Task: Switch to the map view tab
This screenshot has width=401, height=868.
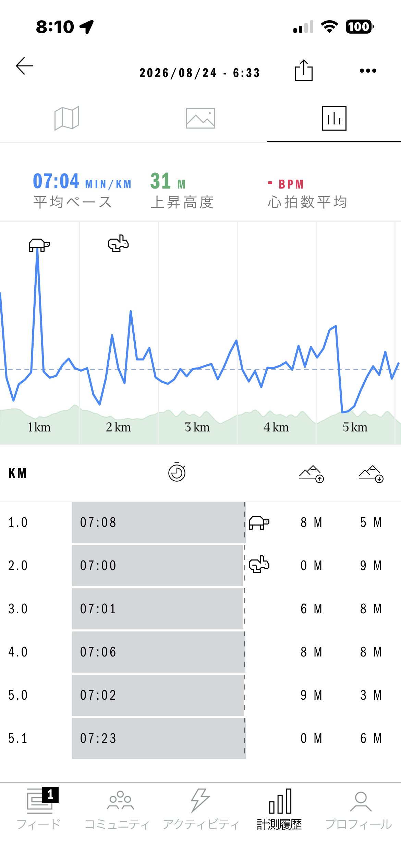Action: (x=67, y=118)
